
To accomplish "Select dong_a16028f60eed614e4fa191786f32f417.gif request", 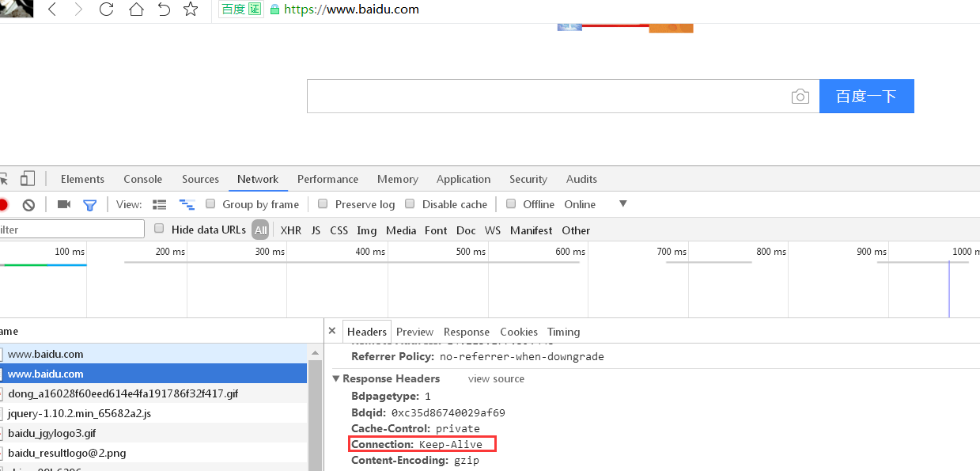I will [153, 393].
